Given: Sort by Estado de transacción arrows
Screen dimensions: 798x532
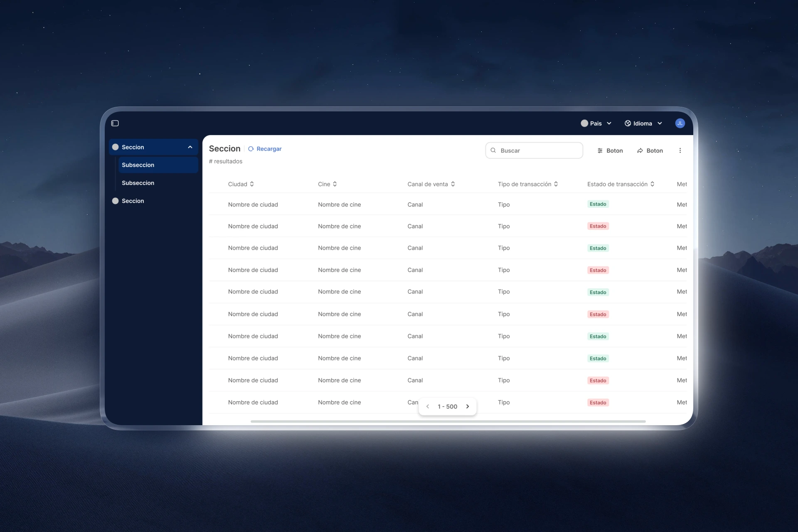Looking at the screenshot, I should (653, 184).
